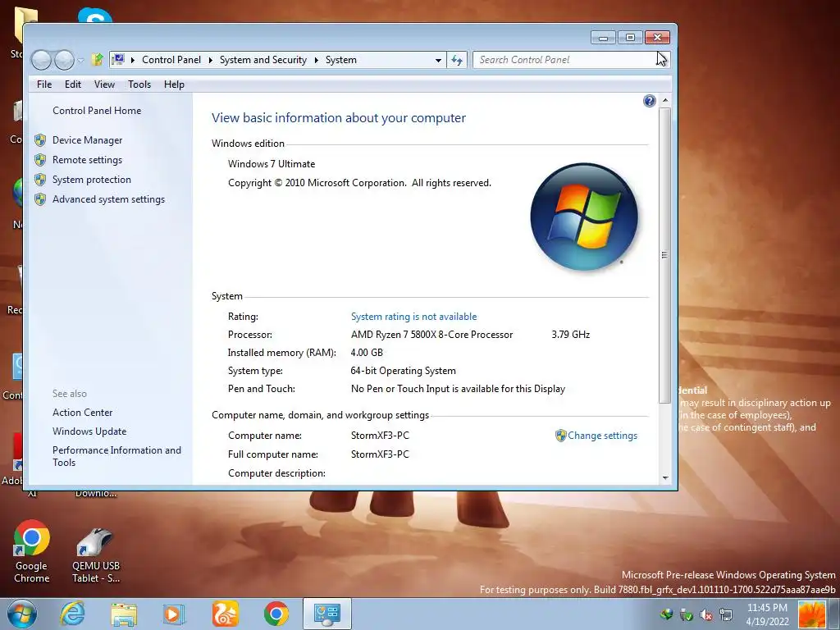Viewport: 840px width, 630px height.
Task: Click the StormXF3-PC computer name text
Action: (380, 436)
